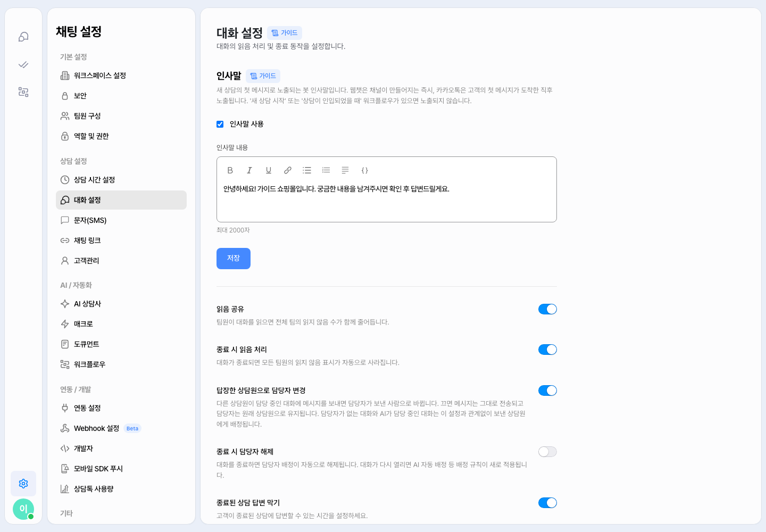
Task: Open 고객관리 menu item
Action: click(121, 261)
